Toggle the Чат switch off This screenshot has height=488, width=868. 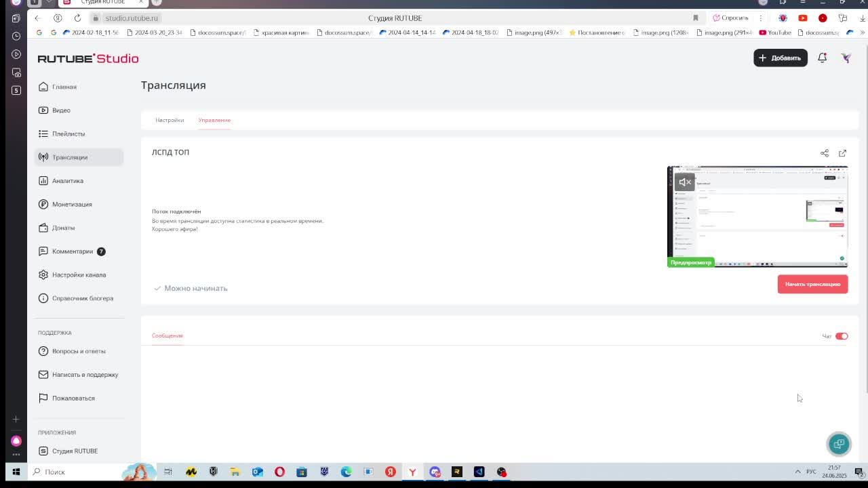click(842, 336)
